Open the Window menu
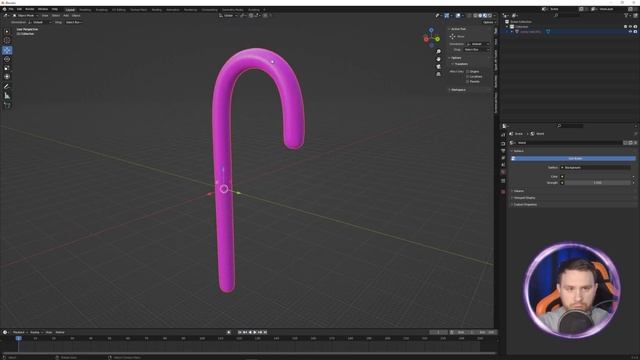The width and height of the screenshot is (640, 360). tap(43, 9)
